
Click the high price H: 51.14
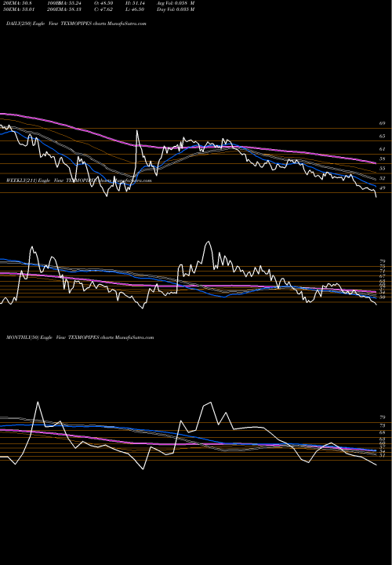[135, 3]
